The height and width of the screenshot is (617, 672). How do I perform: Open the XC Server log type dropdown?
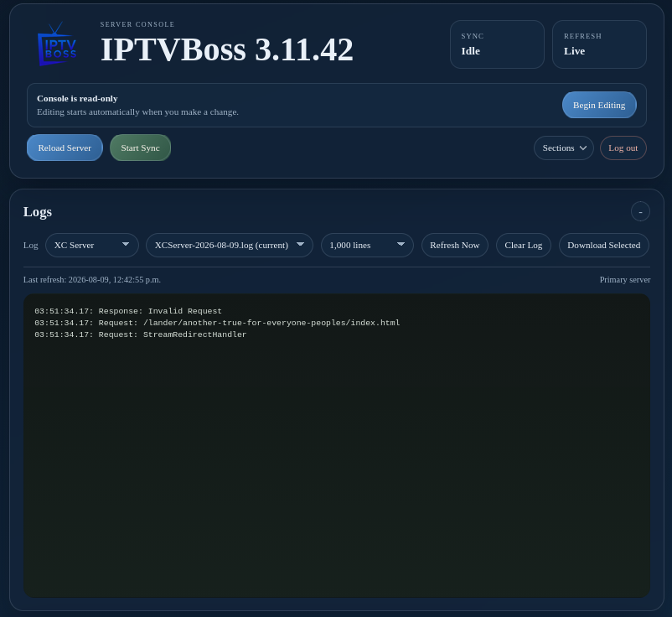coord(92,246)
